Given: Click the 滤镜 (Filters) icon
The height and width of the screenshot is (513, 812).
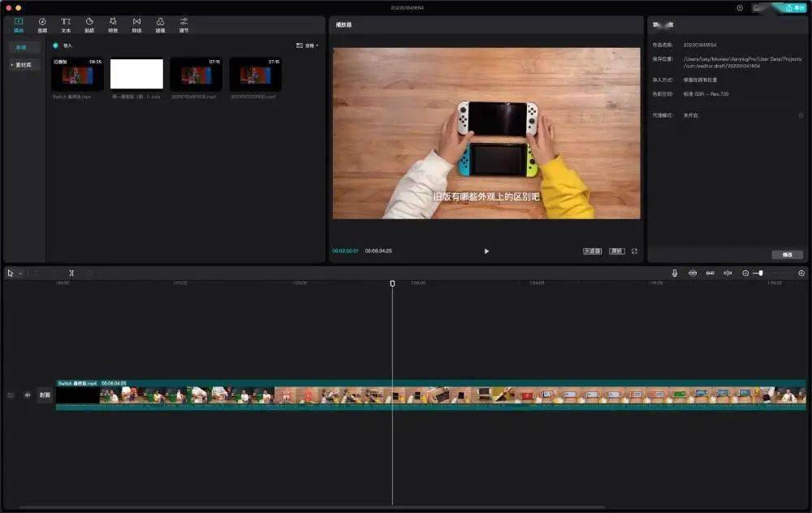Looking at the screenshot, I should point(160,24).
